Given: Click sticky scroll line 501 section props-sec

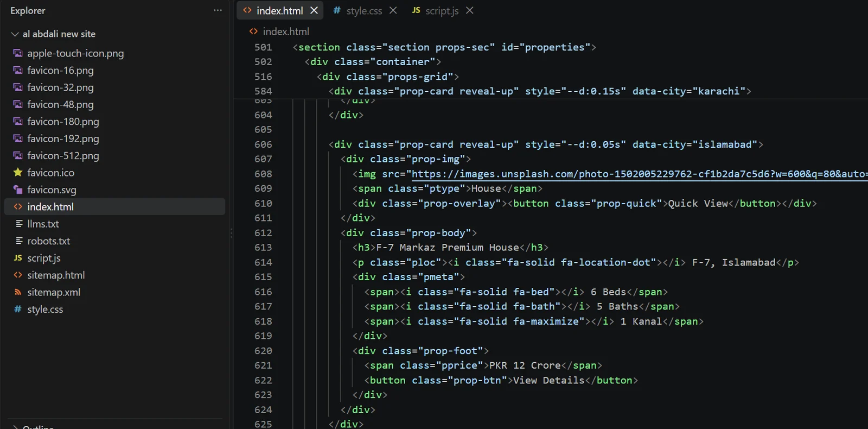Looking at the screenshot, I should coord(444,47).
